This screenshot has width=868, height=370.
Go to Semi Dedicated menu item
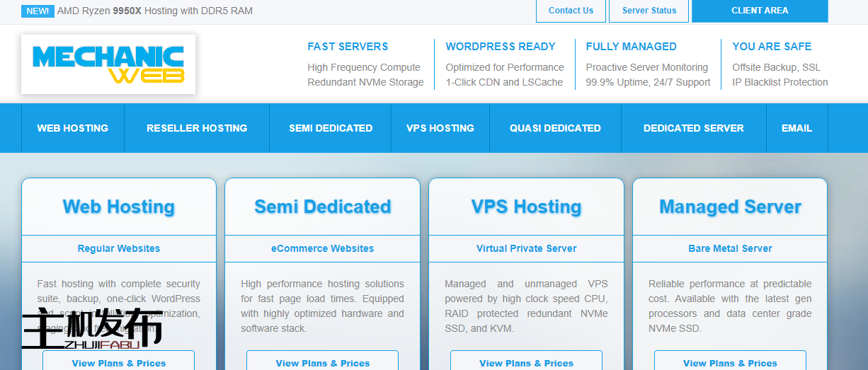(330, 128)
